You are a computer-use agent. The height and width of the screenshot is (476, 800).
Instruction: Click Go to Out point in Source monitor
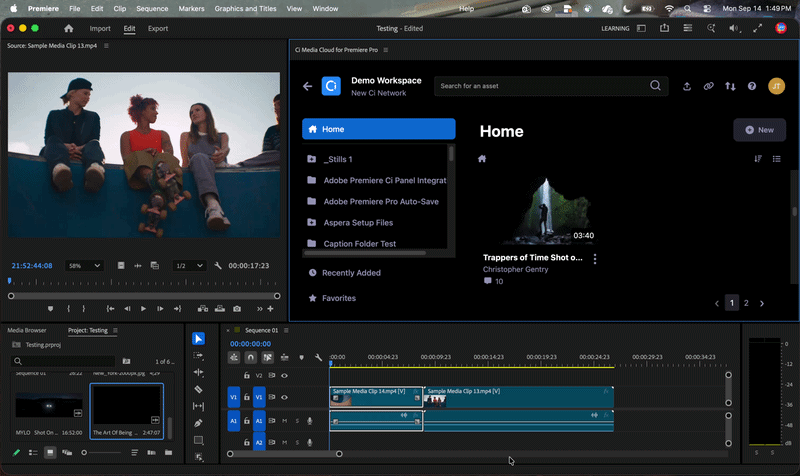point(177,309)
